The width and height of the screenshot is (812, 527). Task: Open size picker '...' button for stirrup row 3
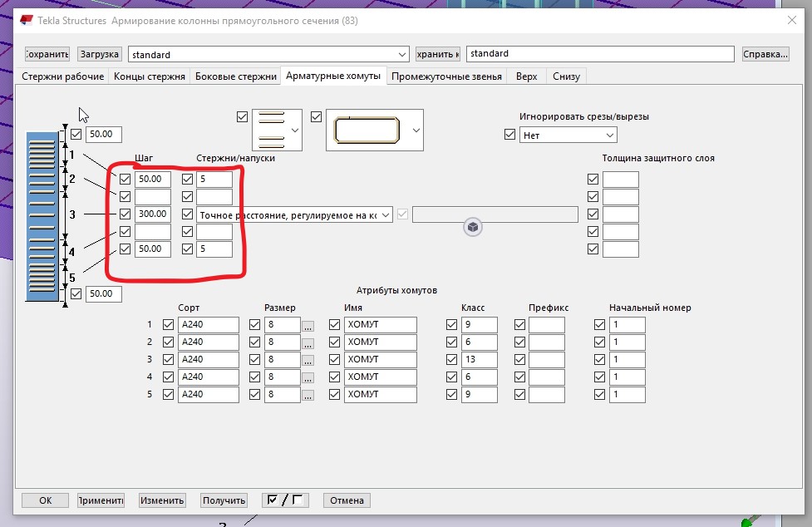(x=308, y=360)
